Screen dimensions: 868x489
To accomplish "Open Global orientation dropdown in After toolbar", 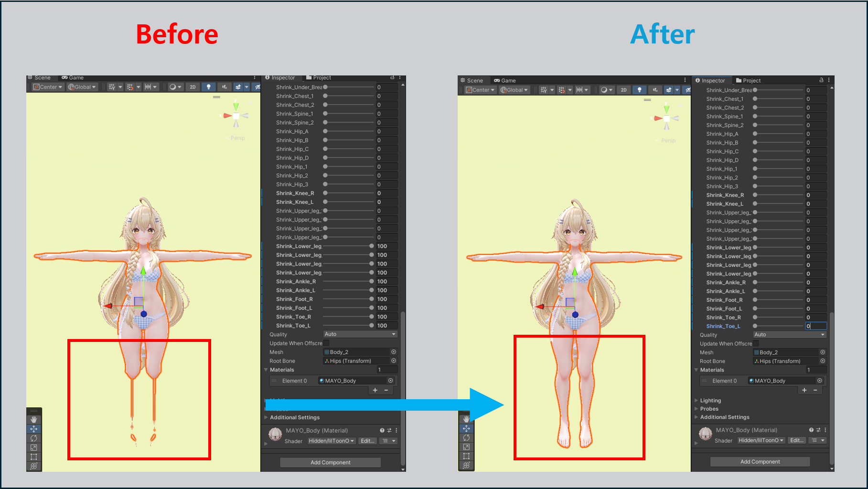I will (x=514, y=90).
